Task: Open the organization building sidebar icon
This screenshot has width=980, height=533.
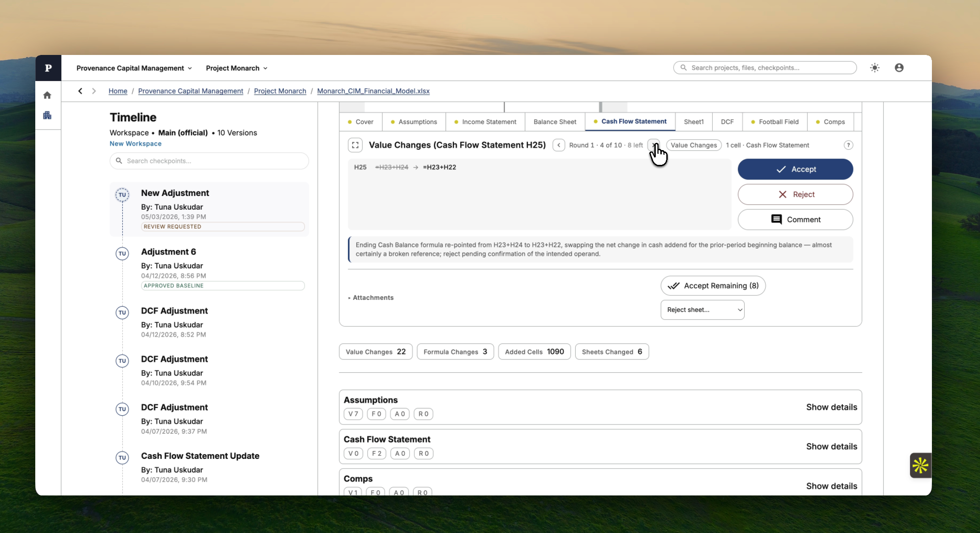Action: pos(47,115)
